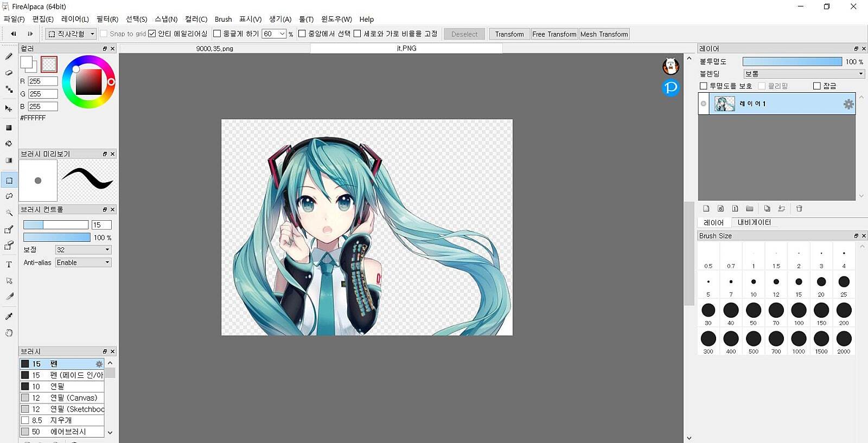This screenshot has height=443, width=868.
Task: Select the Select Pen tool
Action: [x=9, y=230]
